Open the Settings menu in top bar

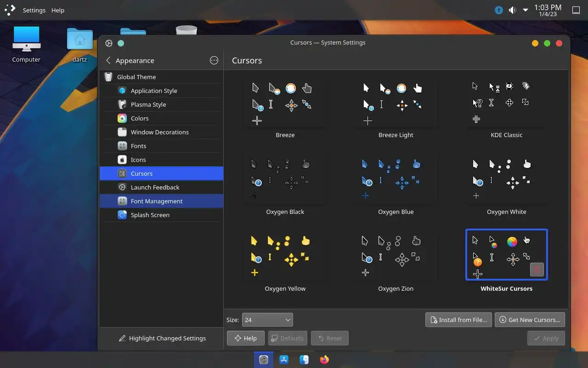34,10
